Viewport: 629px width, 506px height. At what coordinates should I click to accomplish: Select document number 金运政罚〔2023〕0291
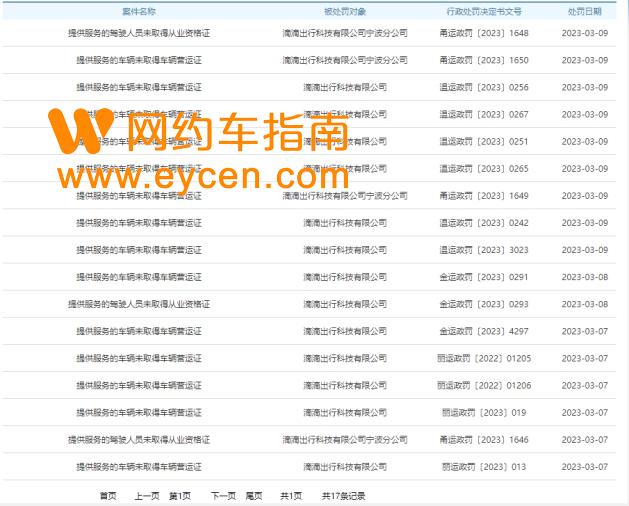click(x=484, y=277)
